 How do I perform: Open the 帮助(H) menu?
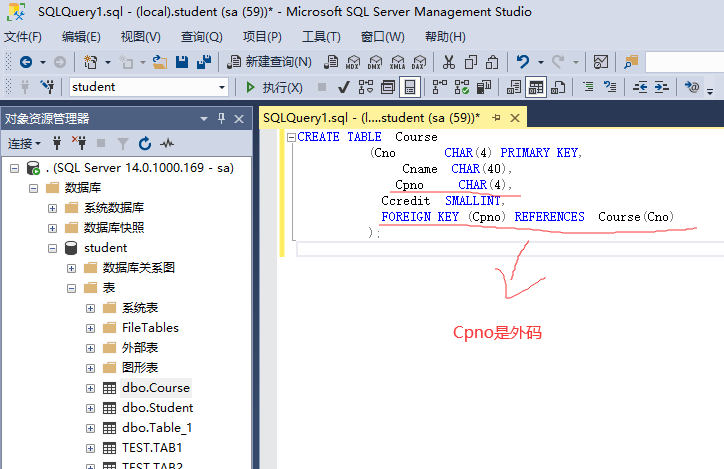click(445, 36)
